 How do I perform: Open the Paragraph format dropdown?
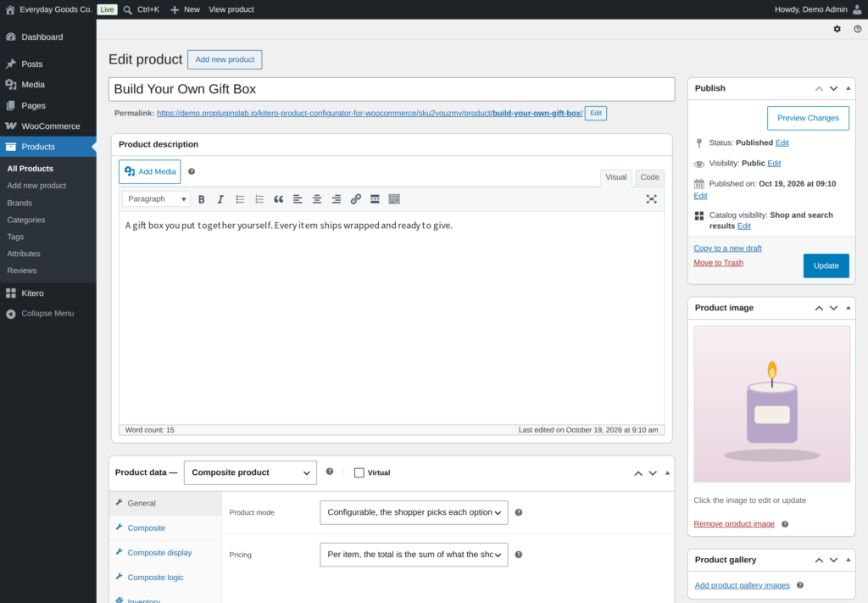[x=156, y=198]
